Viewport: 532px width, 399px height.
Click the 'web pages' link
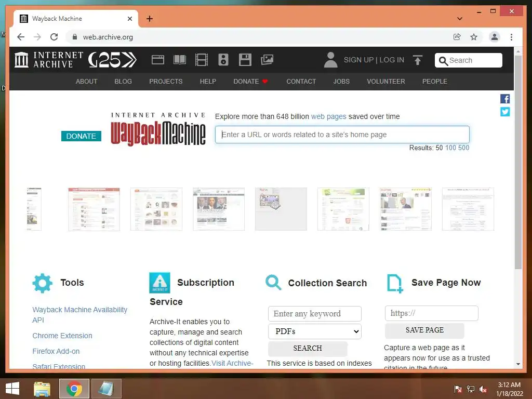tap(328, 116)
